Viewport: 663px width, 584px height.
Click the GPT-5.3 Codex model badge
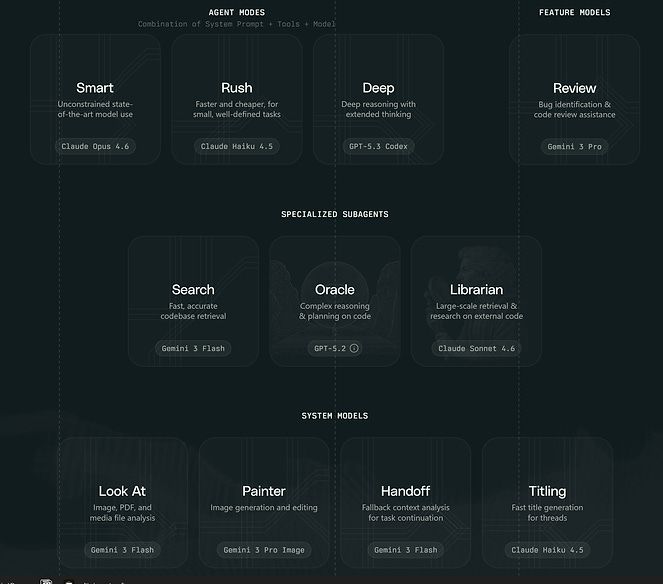(x=378, y=146)
